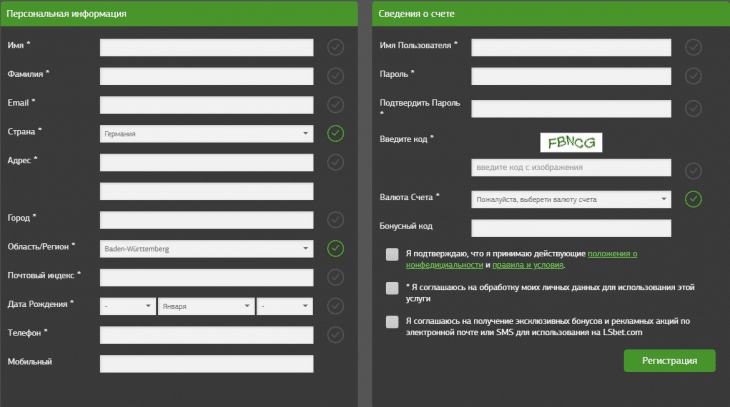Click the gray validation icon beside Email

[x=335, y=104]
